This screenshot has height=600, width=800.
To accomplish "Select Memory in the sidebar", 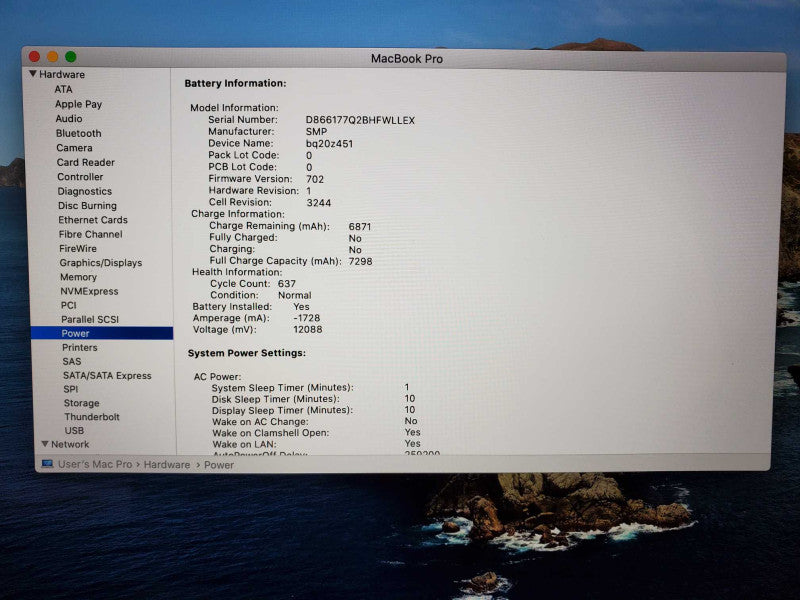I will click(79, 277).
